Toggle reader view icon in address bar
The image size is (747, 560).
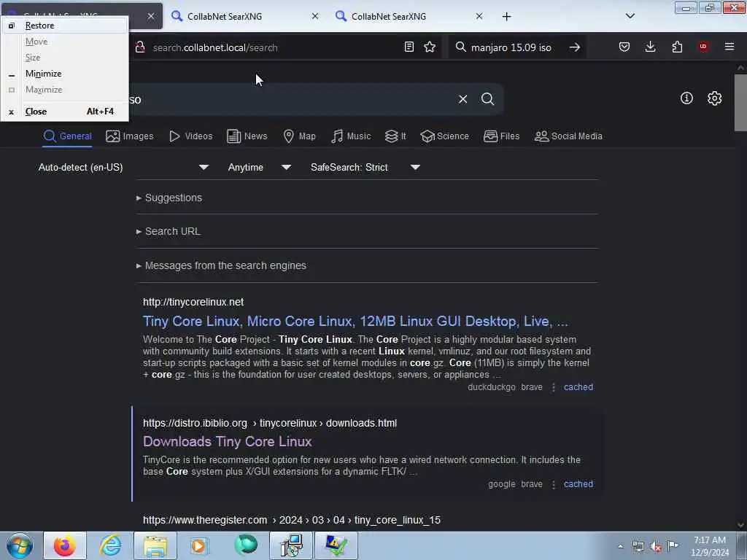tap(409, 47)
